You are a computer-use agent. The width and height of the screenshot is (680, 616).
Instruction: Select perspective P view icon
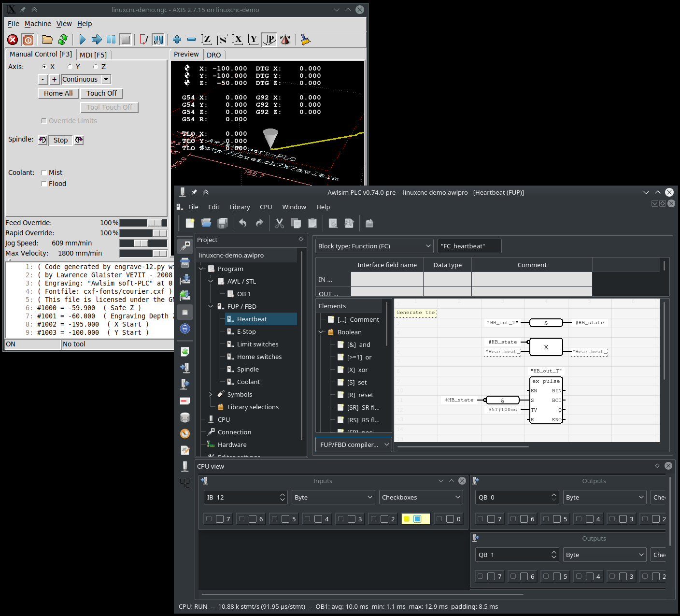[x=269, y=40]
